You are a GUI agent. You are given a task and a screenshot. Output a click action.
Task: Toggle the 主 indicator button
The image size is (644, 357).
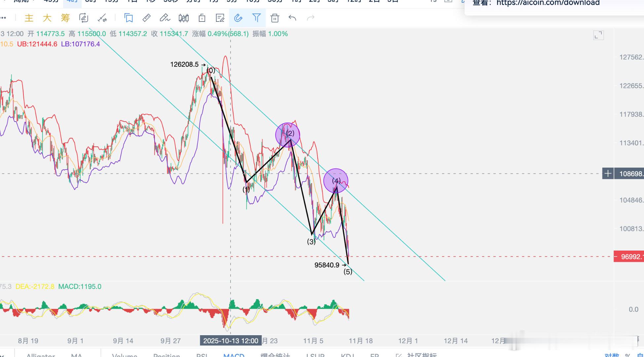(29, 18)
